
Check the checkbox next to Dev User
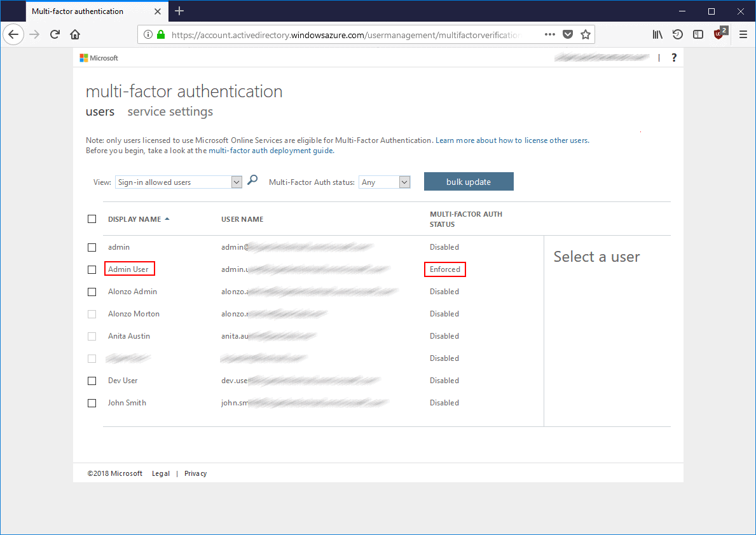pos(92,381)
